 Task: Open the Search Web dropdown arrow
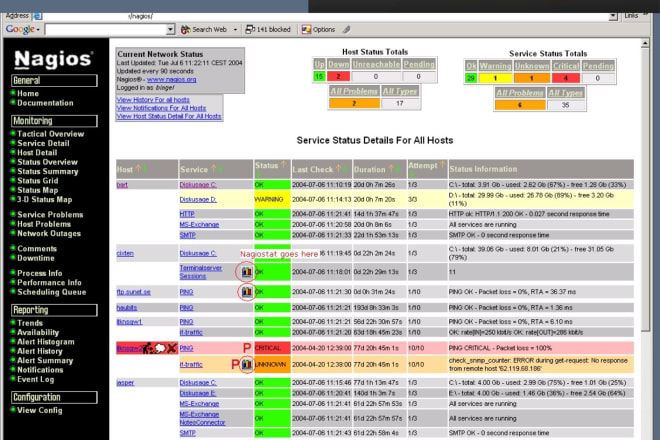coord(235,29)
